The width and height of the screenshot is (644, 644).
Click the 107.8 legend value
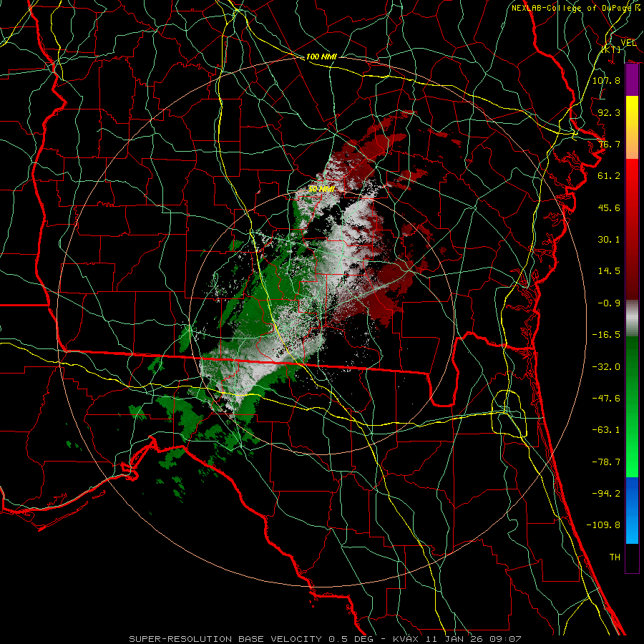pos(606,80)
